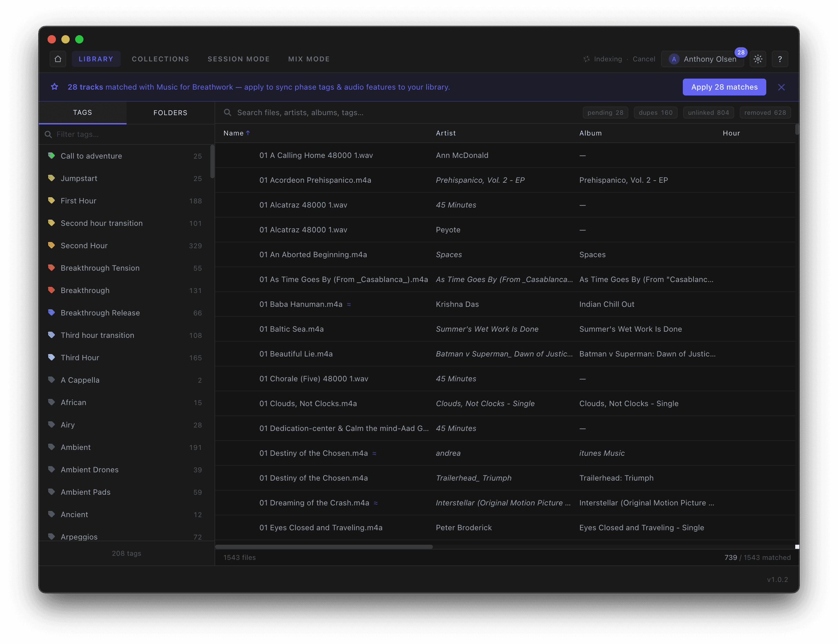Select the Tags sidebar tab
The image size is (838, 644).
pos(82,112)
